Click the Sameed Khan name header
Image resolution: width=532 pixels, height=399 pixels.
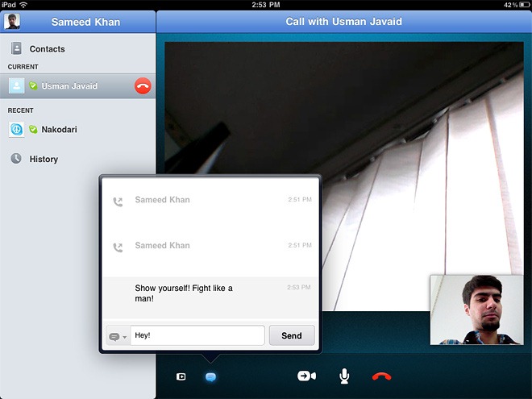click(85, 22)
